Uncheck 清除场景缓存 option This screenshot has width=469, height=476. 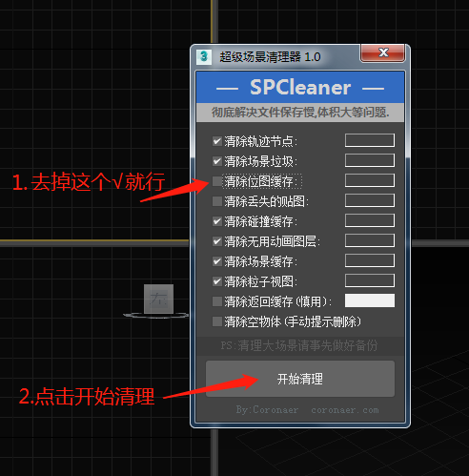(x=217, y=261)
